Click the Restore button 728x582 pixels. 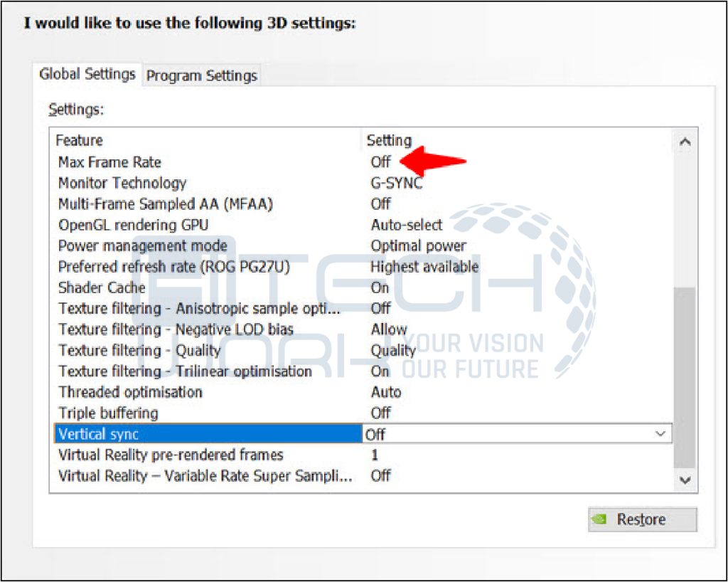[642, 519]
